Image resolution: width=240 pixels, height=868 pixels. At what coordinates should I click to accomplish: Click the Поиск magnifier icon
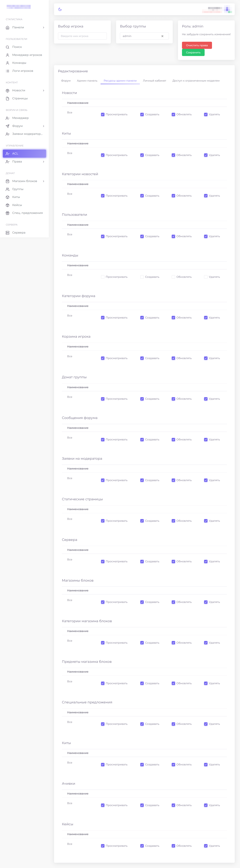coord(7,47)
